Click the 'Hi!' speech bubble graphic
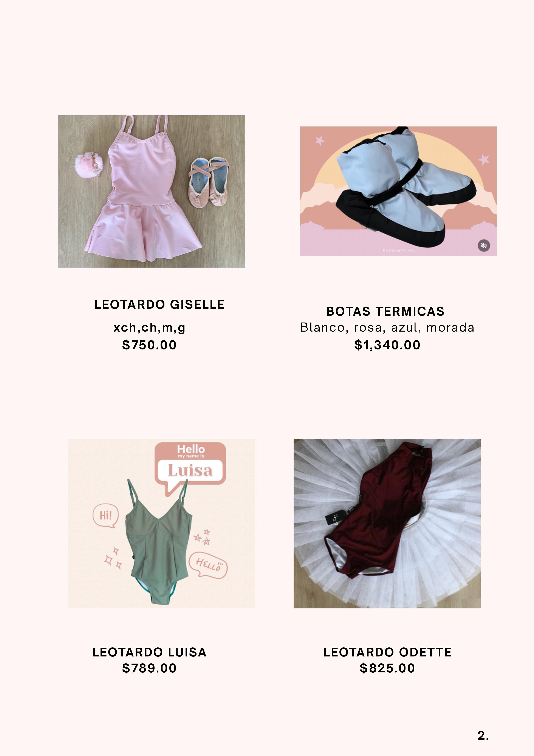Viewport: 534px width, 756px height. (x=106, y=516)
